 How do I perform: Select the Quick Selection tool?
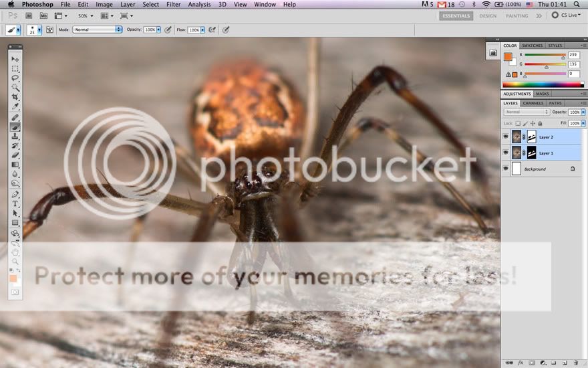click(x=15, y=88)
